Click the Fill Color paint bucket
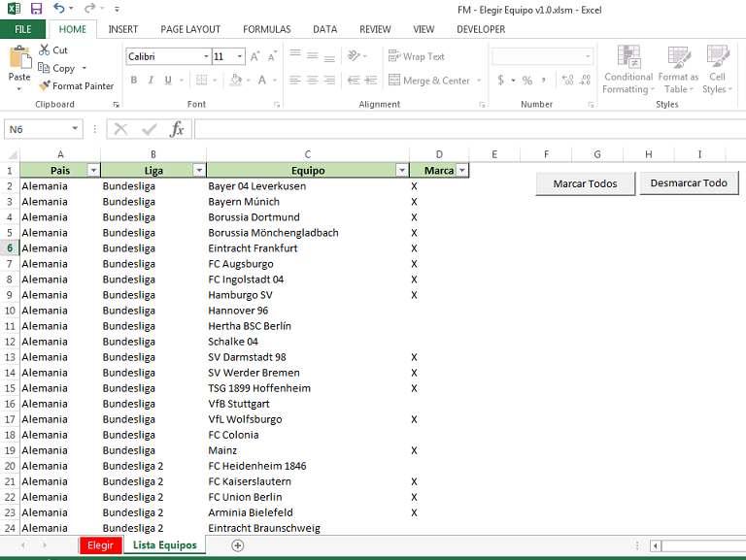746x560 pixels. tap(235, 80)
